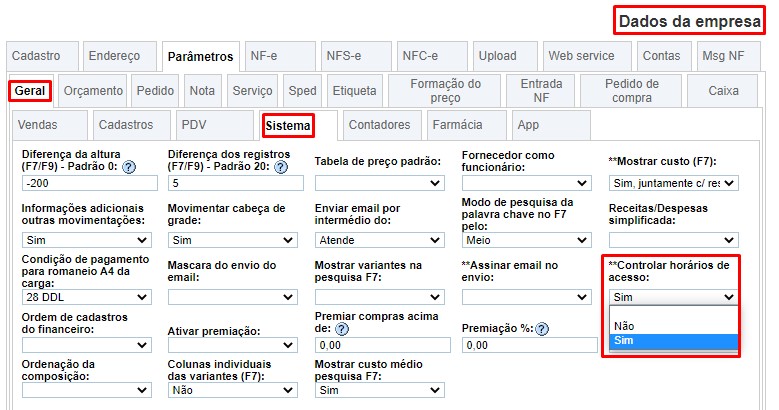Click the Diferença da altura input field
The image size is (779, 410).
pyautogui.click(x=89, y=183)
